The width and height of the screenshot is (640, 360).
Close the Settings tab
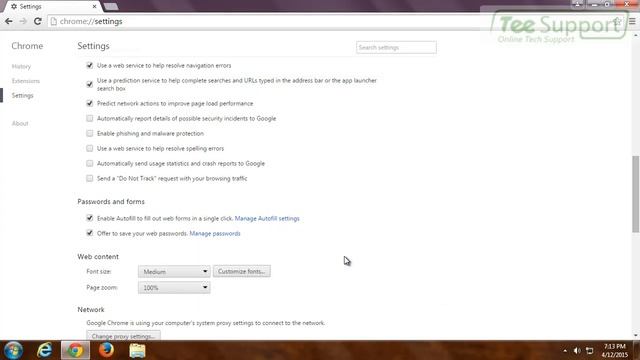[94, 7]
